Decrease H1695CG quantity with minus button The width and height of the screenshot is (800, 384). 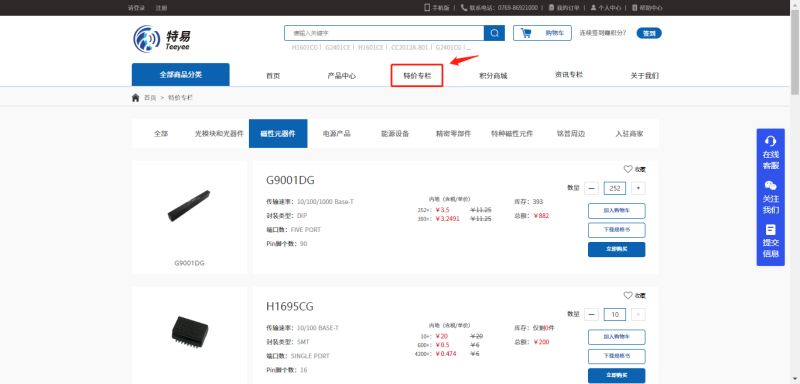pyautogui.click(x=591, y=315)
